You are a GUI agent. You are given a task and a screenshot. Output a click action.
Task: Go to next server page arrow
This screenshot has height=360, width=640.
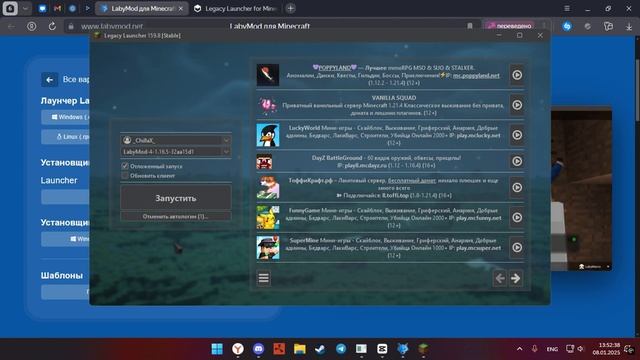516,278
